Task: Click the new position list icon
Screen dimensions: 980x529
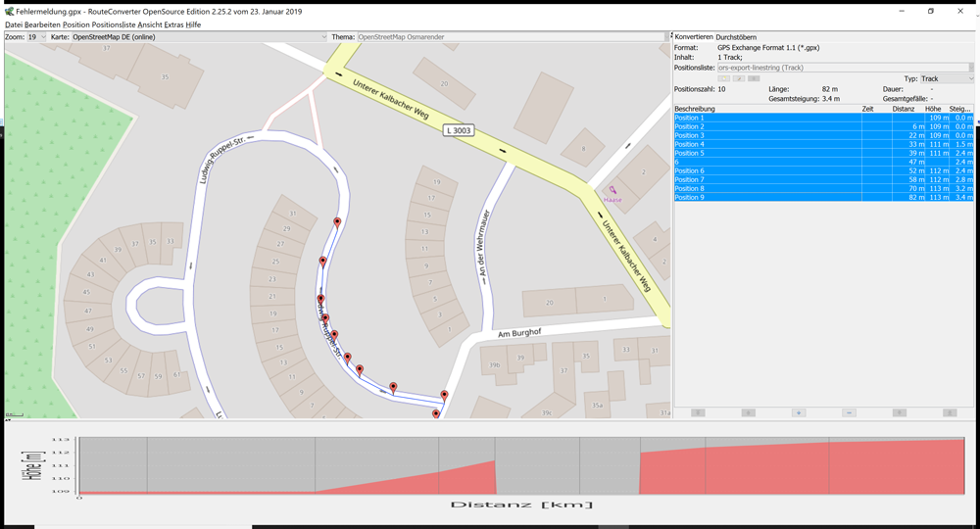Action: [x=724, y=78]
